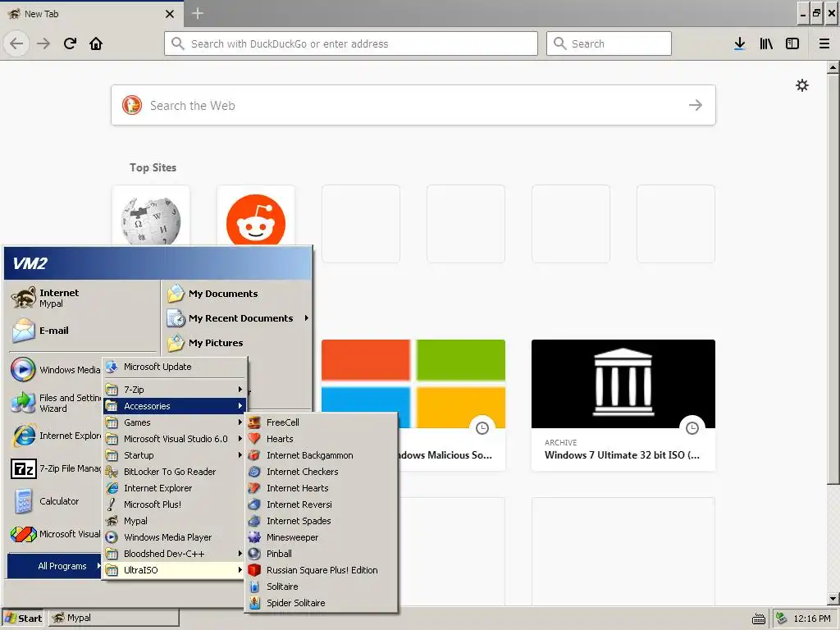The image size is (840, 630).
Task: Start Minesweeper
Action: pyautogui.click(x=321, y=537)
